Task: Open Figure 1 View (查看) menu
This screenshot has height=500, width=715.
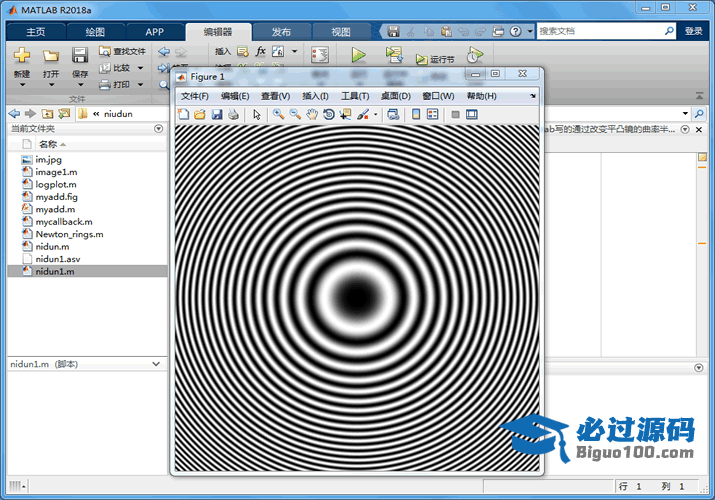Action: 275,96
